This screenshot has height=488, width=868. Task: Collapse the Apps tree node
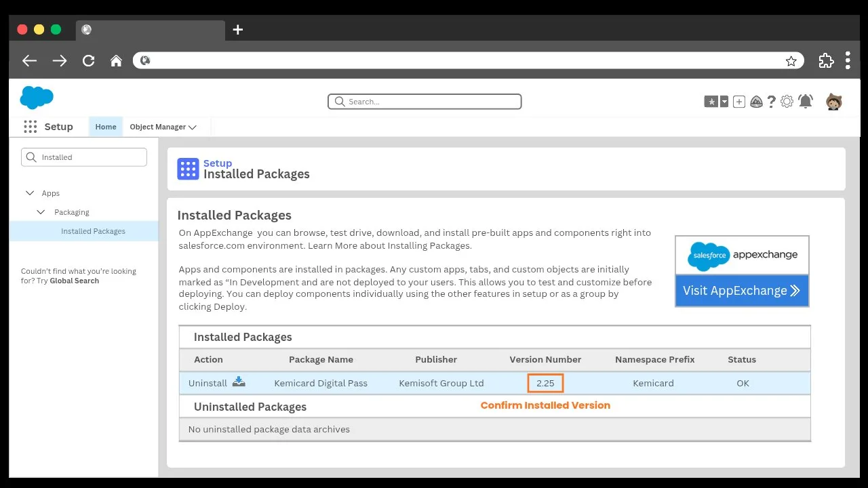[x=30, y=193]
